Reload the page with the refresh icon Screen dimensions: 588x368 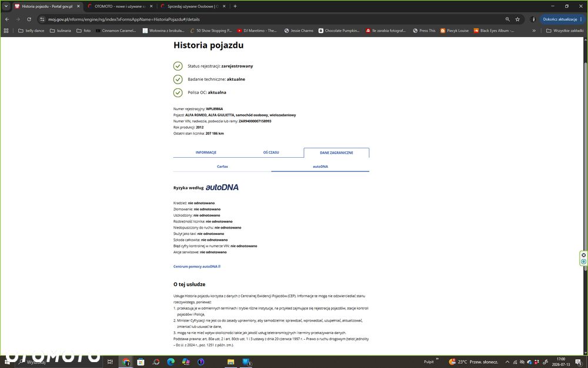coord(29,19)
